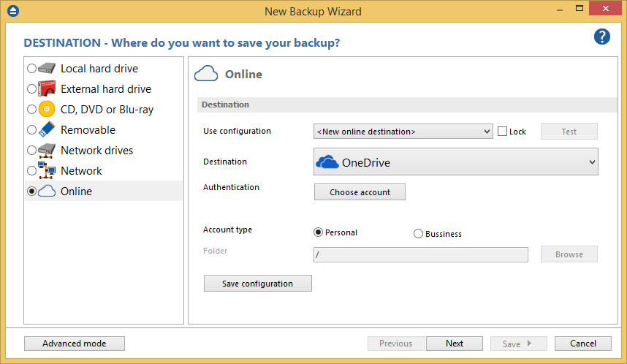
Task: Pick the Network drives radio button
Action: tap(31, 151)
